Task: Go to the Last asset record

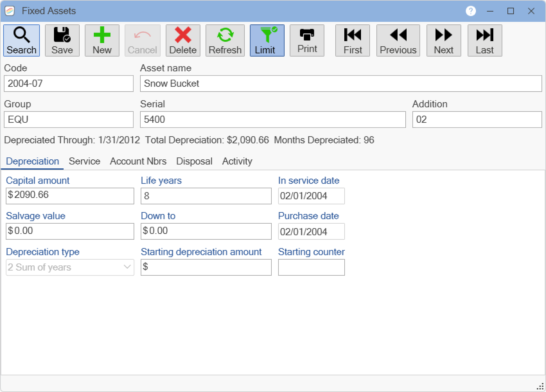Action: [x=485, y=40]
